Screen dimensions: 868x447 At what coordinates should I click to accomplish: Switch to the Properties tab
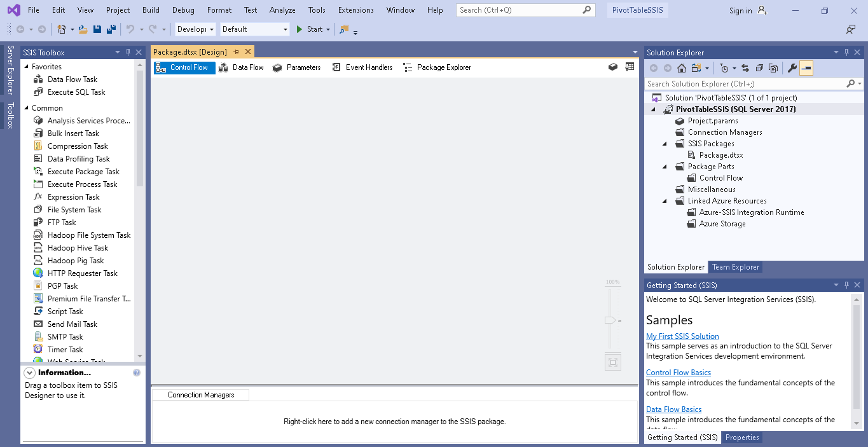(x=742, y=437)
